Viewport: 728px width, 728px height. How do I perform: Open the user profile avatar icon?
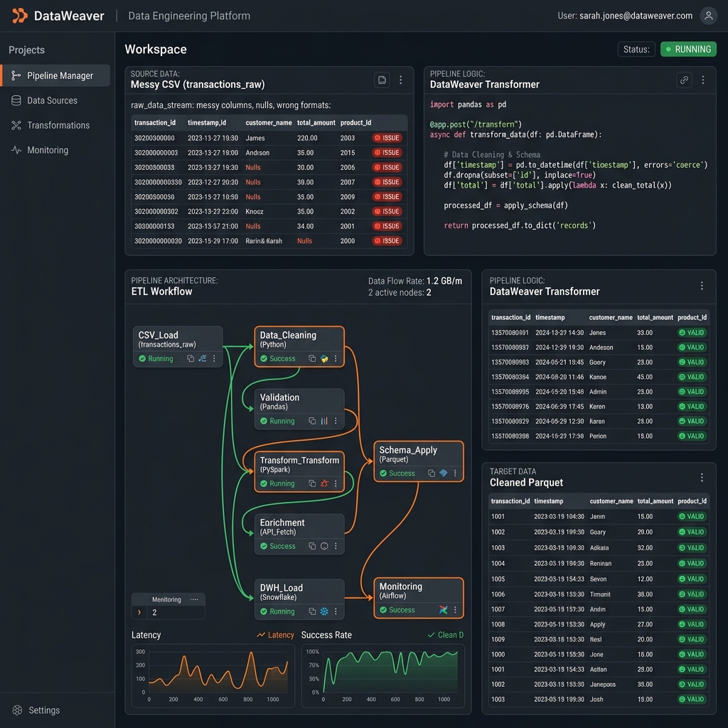[709, 16]
